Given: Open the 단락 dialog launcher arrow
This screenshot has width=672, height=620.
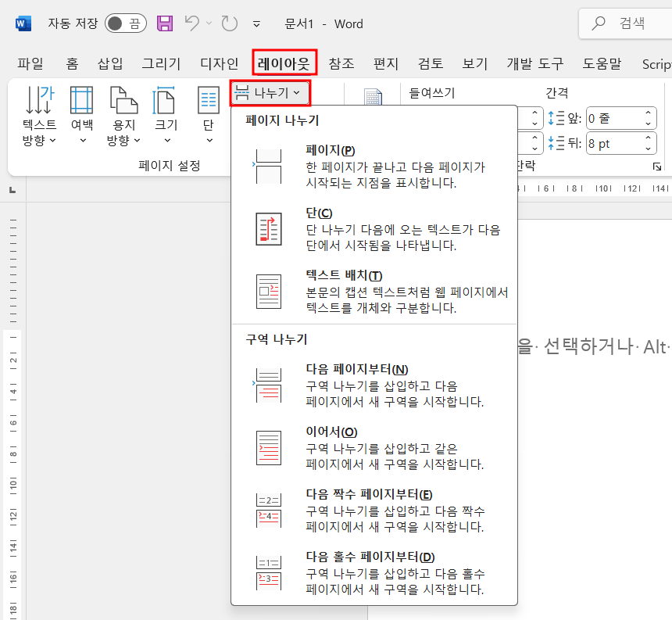Looking at the screenshot, I should pyautogui.click(x=657, y=165).
